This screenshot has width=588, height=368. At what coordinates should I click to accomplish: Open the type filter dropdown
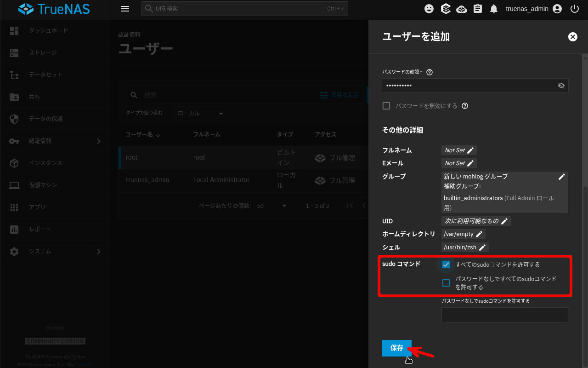201,114
